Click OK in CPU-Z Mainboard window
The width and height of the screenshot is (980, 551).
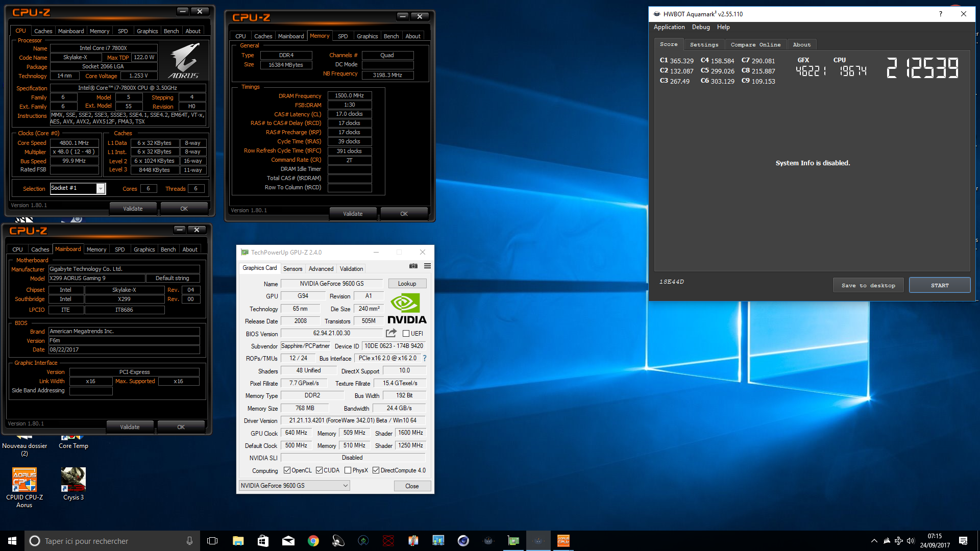181,427
